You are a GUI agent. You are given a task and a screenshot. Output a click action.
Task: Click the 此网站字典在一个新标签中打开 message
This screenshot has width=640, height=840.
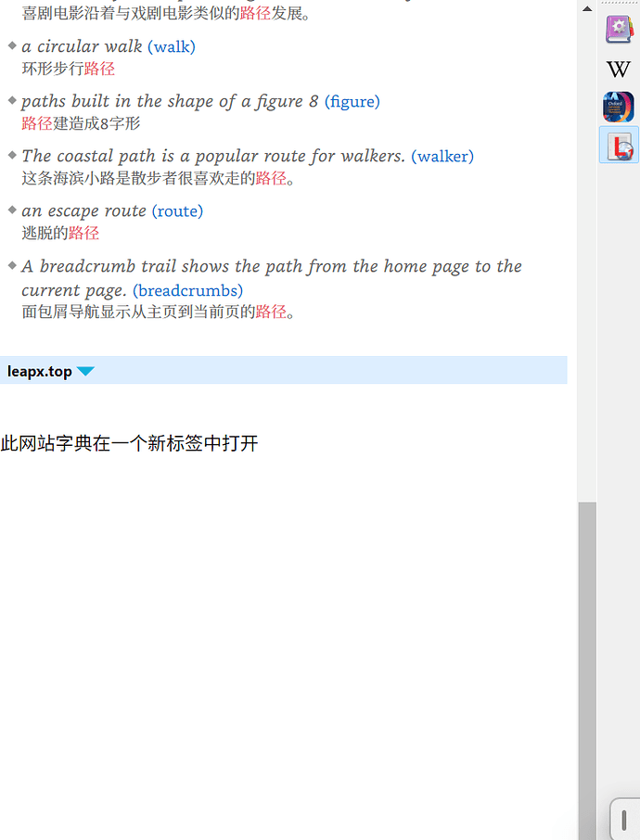pos(129,443)
